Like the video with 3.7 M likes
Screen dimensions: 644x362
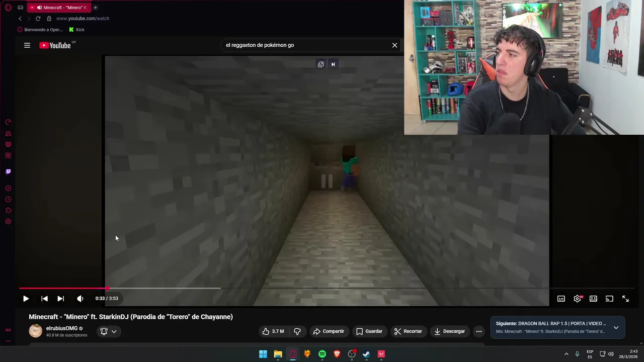pyautogui.click(x=273, y=331)
